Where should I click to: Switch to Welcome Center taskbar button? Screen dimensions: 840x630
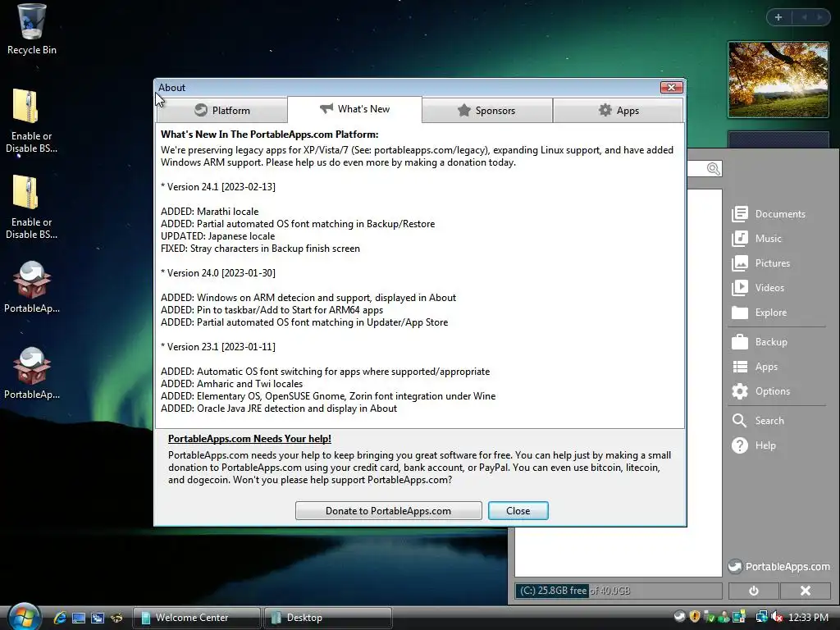tap(197, 618)
